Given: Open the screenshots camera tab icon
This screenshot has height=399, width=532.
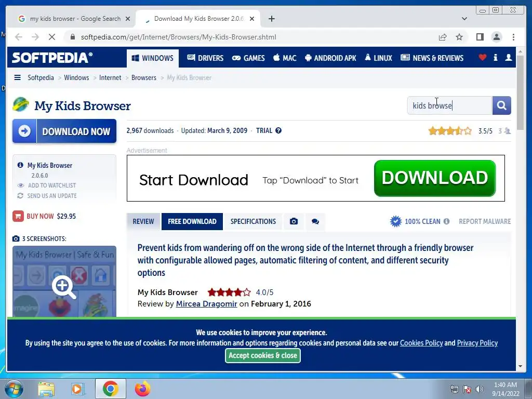Looking at the screenshot, I should [294, 221].
